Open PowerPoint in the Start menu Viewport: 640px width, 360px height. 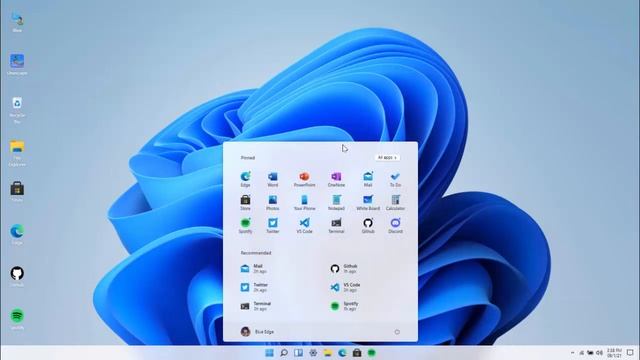click(304, 179)
